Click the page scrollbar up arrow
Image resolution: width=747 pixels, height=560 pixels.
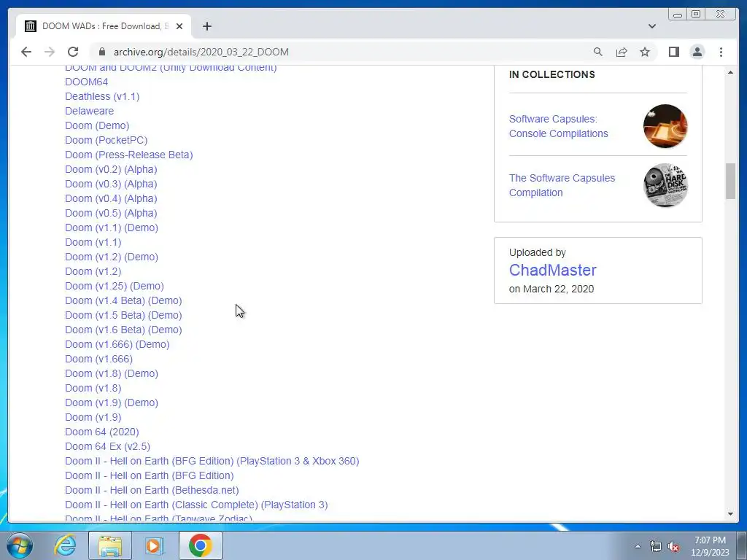click(x=730, y=72)
